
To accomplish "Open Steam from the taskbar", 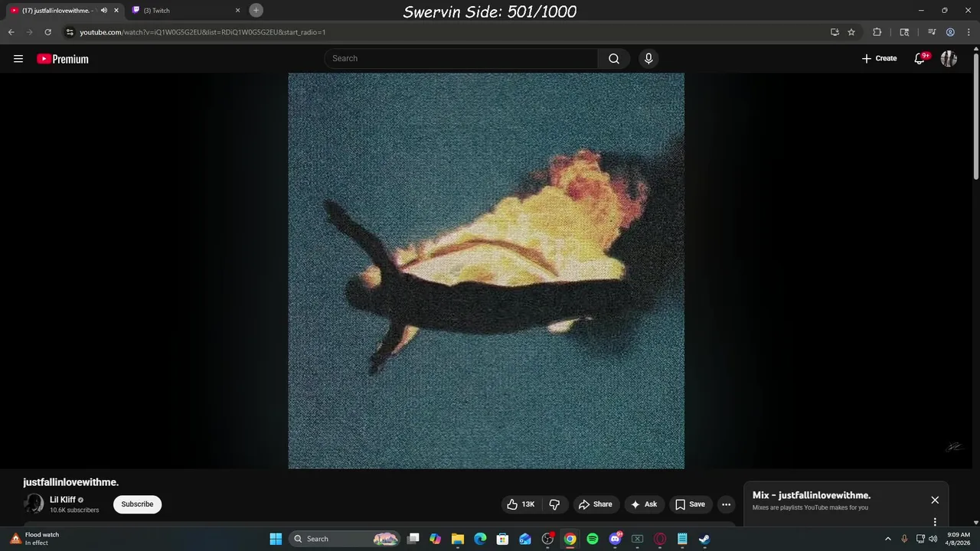I will coord(704,539).
